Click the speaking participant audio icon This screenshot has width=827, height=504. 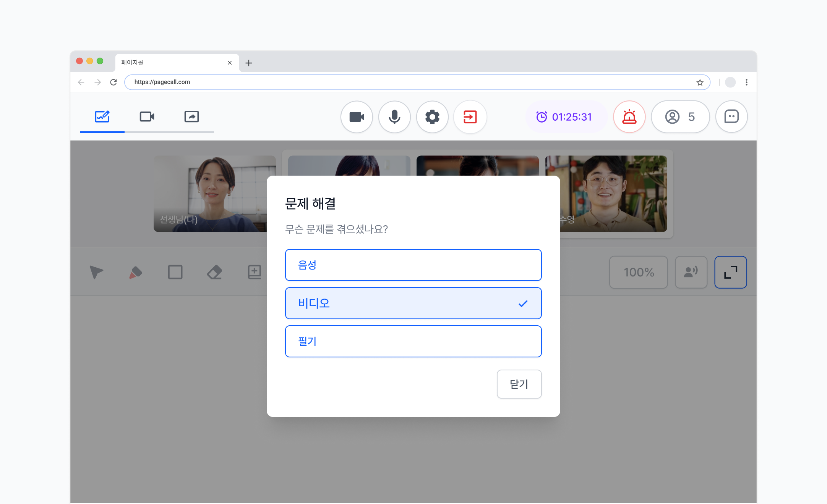pos(691,272)
